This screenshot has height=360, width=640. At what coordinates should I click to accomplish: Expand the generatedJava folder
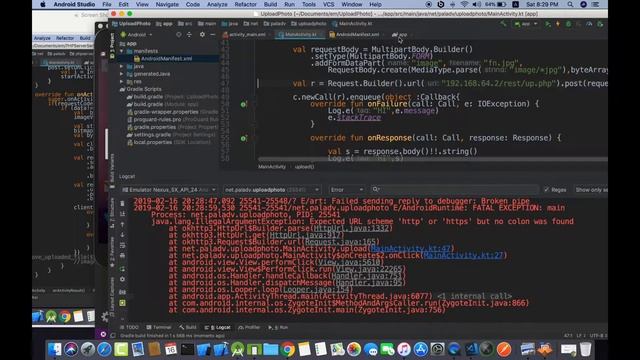click(122, 74)
